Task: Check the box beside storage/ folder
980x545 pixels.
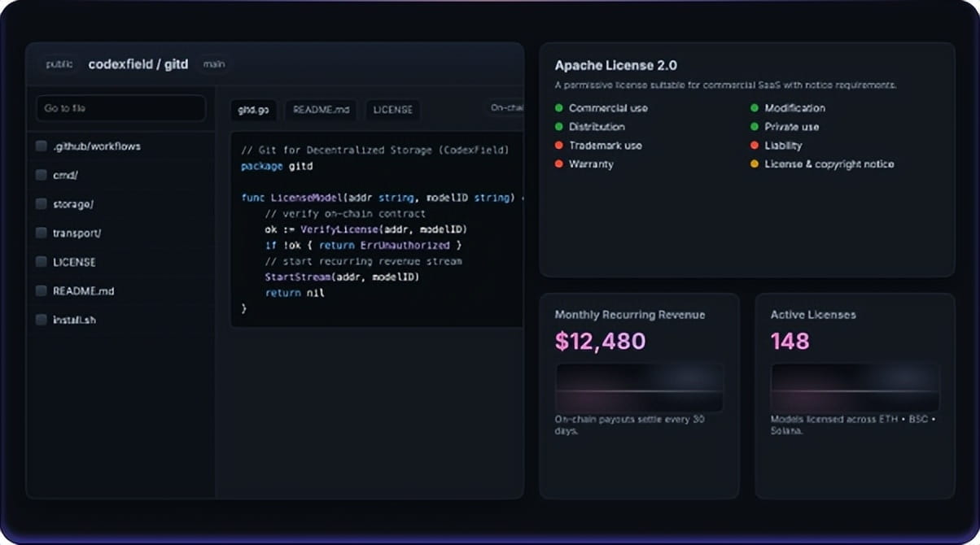Action: click(x=41, y=204)
